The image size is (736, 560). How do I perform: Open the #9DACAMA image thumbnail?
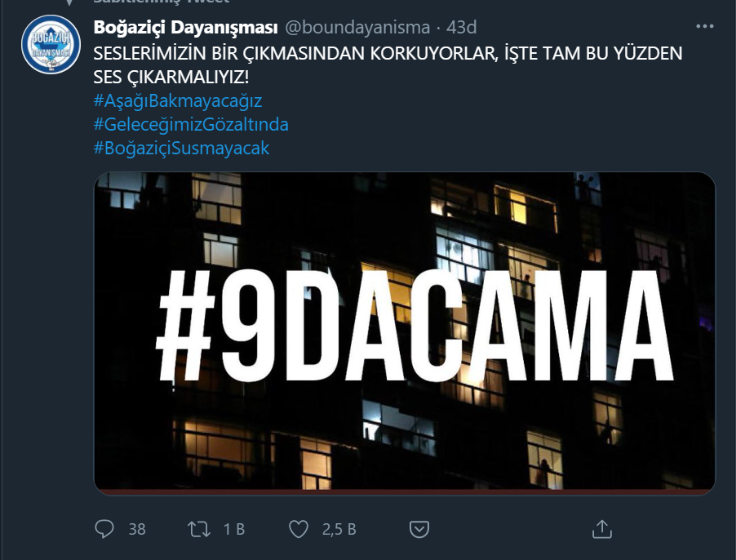[x=405, y=333]
